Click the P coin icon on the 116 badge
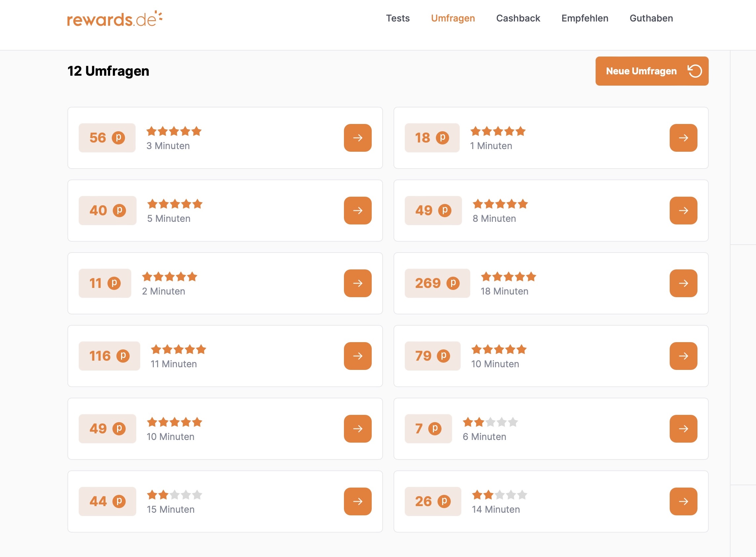This screenshot has height=557, width=756. click(123, 356)
